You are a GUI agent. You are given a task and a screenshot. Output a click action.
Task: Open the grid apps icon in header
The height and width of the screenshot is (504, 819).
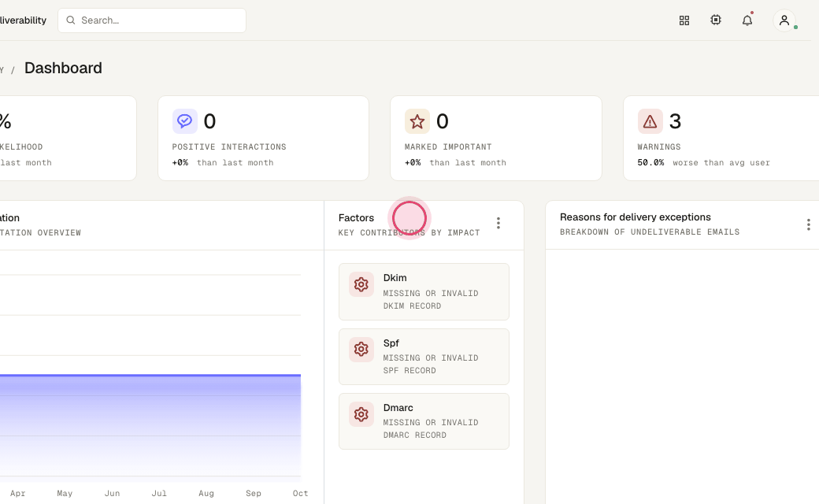[684, 20]
